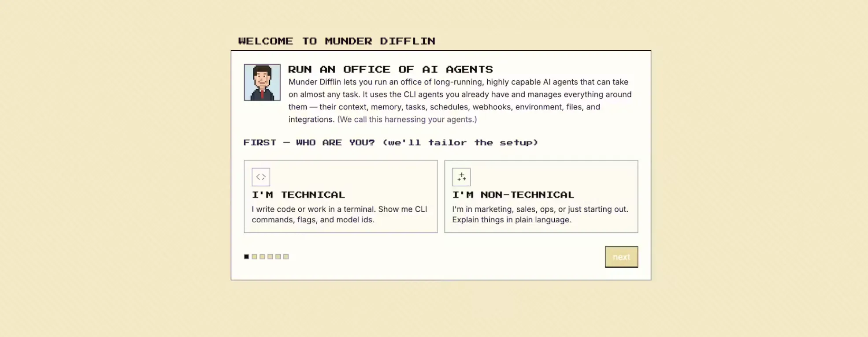The image size is (868, 337).
Task: Click the first black step indicator dot
Action: pos(246,257)
